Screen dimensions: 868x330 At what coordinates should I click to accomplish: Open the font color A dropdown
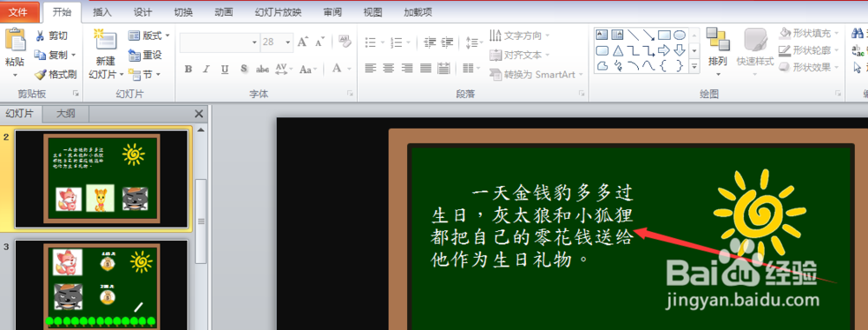point(349,69)
